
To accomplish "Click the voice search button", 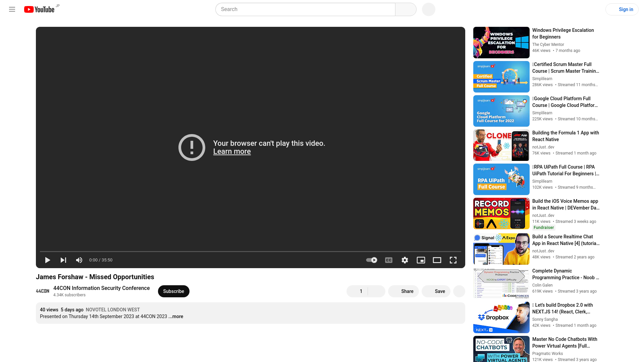I will coord(429,9).
